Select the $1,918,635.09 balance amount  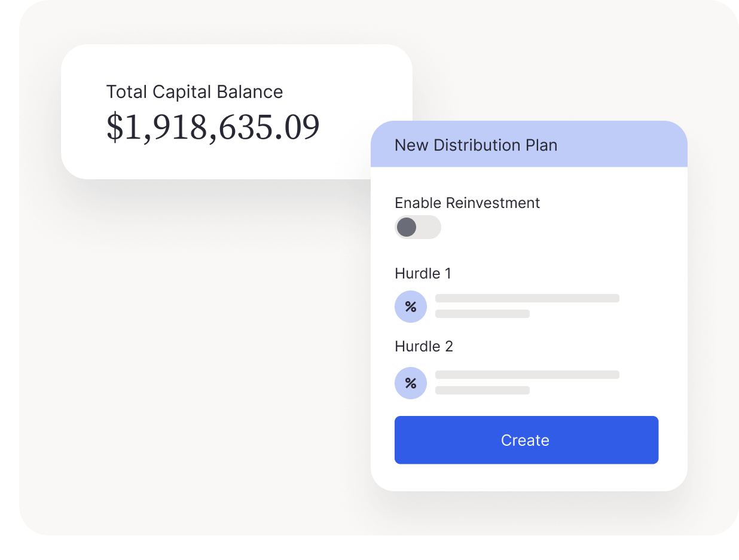(213, 127)
